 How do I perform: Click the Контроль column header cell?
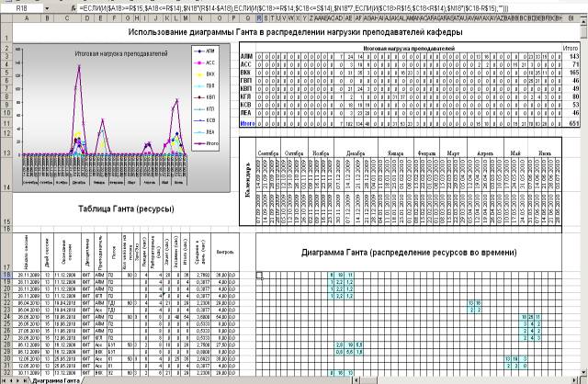point(225,252)
